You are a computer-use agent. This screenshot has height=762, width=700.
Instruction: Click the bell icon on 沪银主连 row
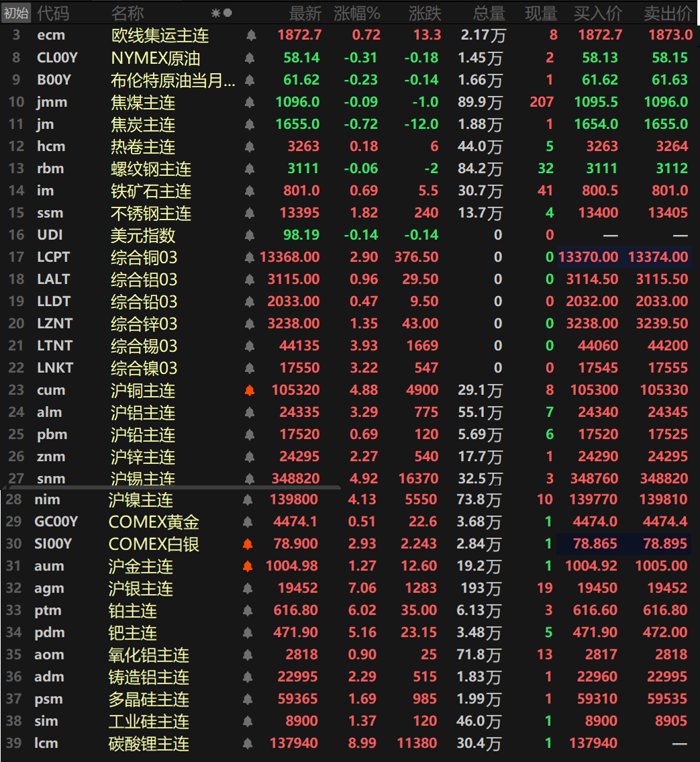(247, 588)
